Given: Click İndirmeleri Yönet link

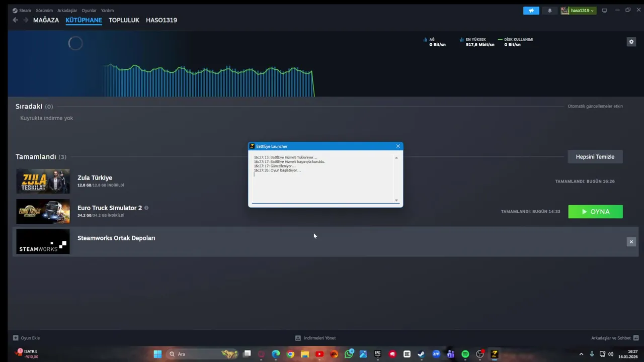Looking at the screenshot, I should [315, 338].
